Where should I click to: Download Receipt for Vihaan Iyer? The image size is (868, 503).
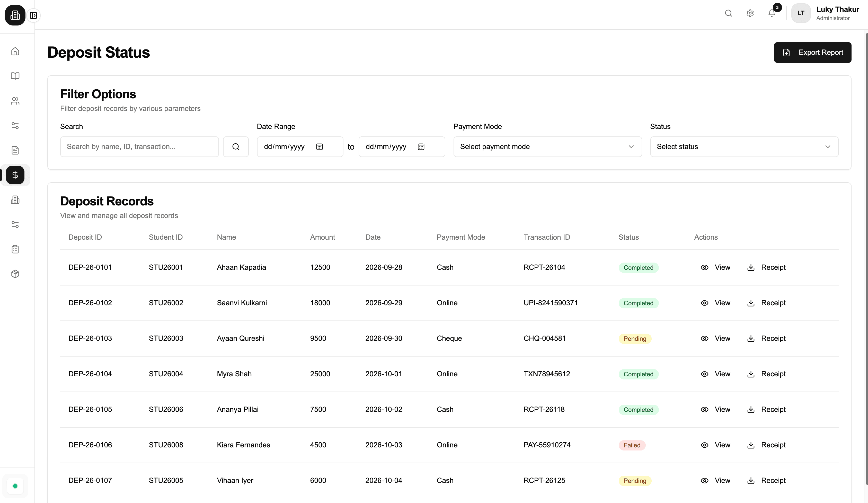pyautogui.click(x=767, y=481)
